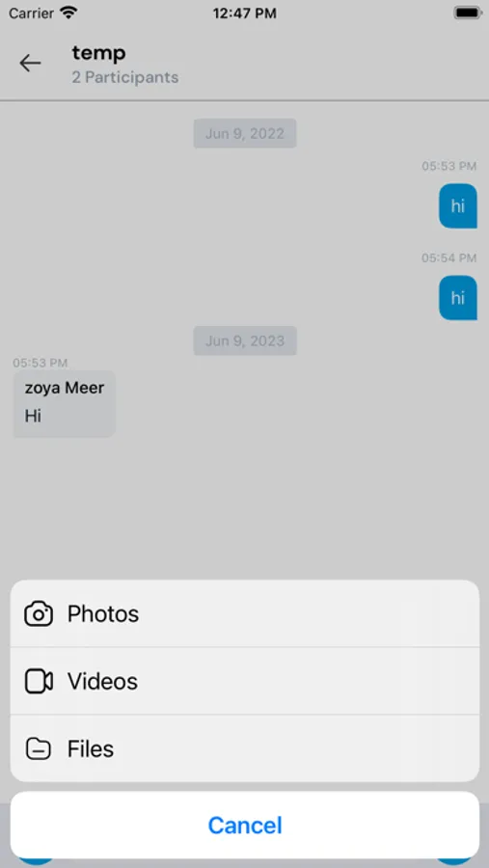Tap the 05:54 PM timestamp
489x868 pixels.
coord(448,258)
